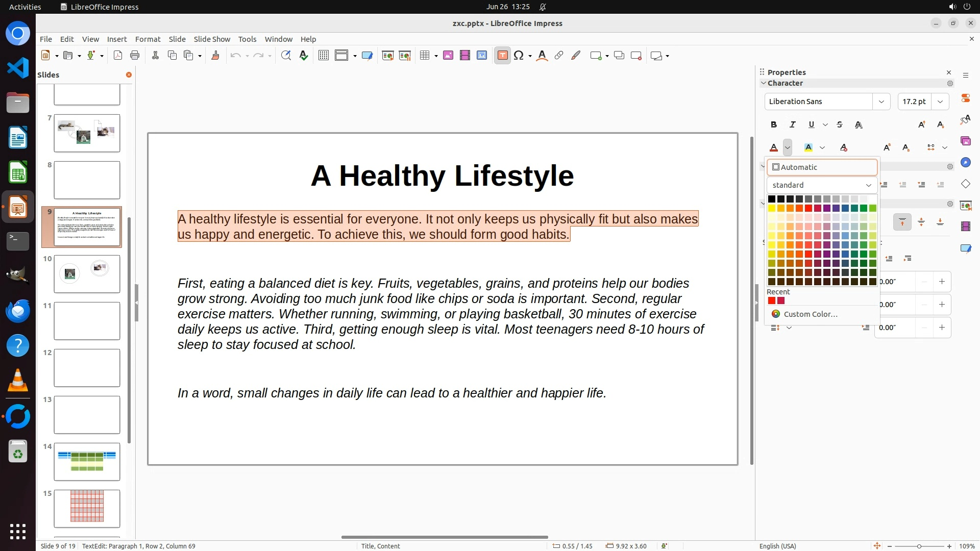Collapse the Character section
Image resolution: width=980 pixels, height=551 pixels.
pyautogui.click(x=764, y=83)
